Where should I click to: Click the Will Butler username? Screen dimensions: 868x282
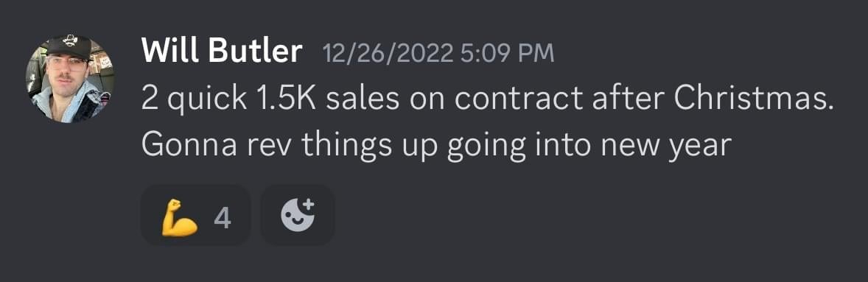[222, 52]
